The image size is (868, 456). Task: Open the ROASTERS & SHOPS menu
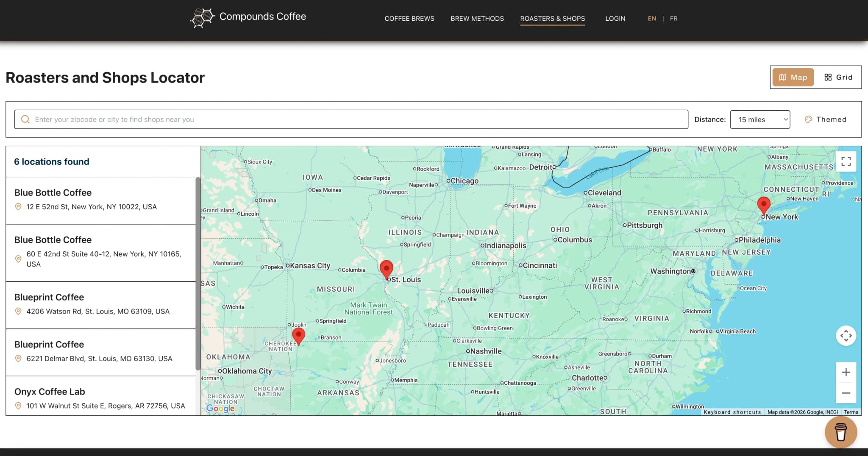552,18
